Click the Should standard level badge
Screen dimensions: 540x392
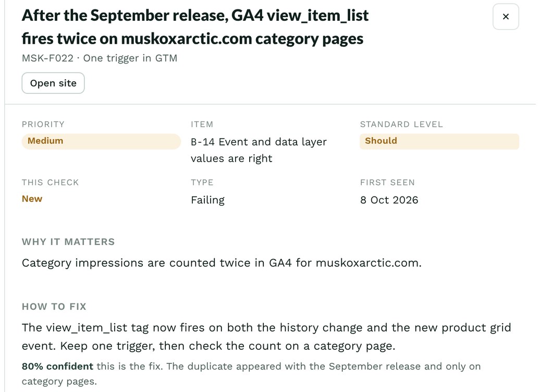point(439,141)
